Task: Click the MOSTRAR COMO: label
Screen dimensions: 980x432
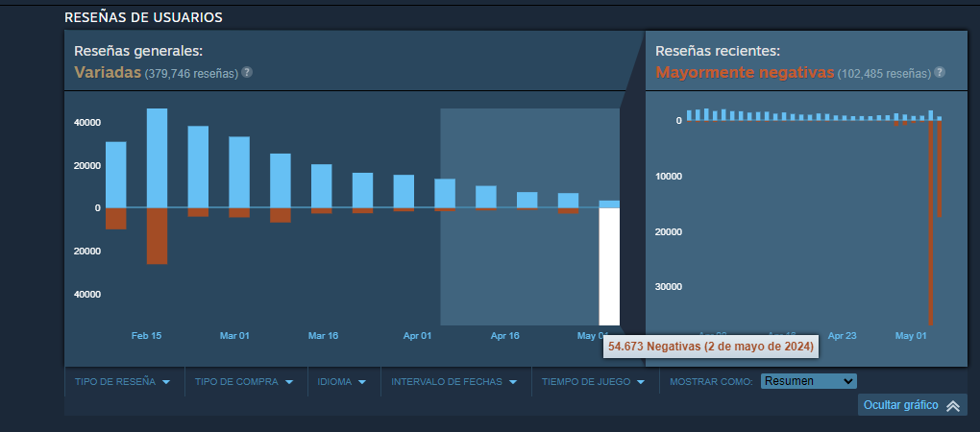Action: (711, 381)
